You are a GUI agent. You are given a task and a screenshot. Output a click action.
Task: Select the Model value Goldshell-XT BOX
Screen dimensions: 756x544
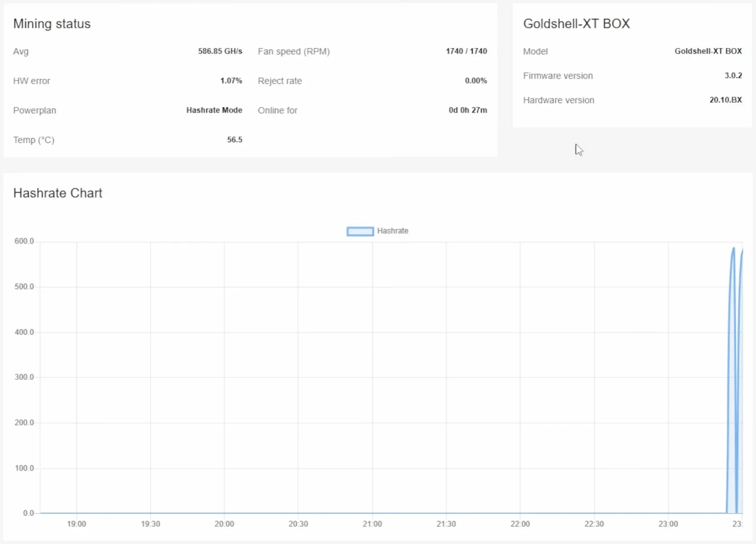coord(708,51)
